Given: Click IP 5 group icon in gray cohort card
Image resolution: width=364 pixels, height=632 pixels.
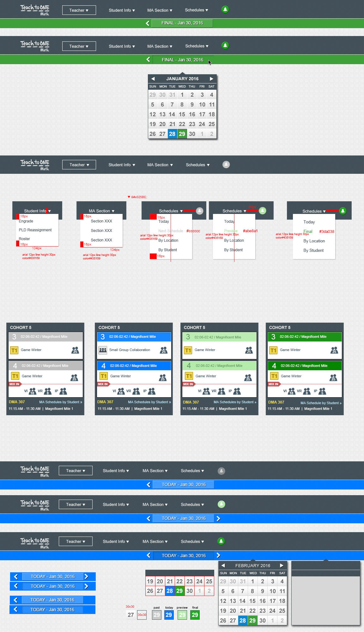Looking at the screenshot, I should (63, 391).
